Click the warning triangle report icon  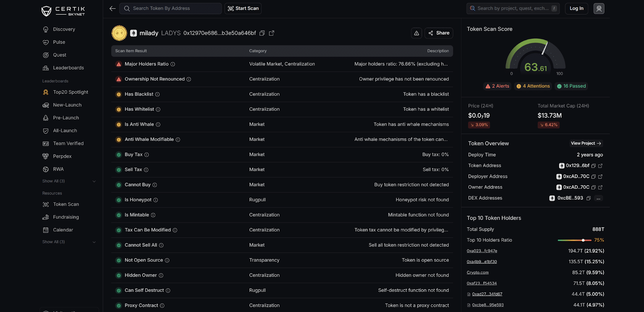417,33
